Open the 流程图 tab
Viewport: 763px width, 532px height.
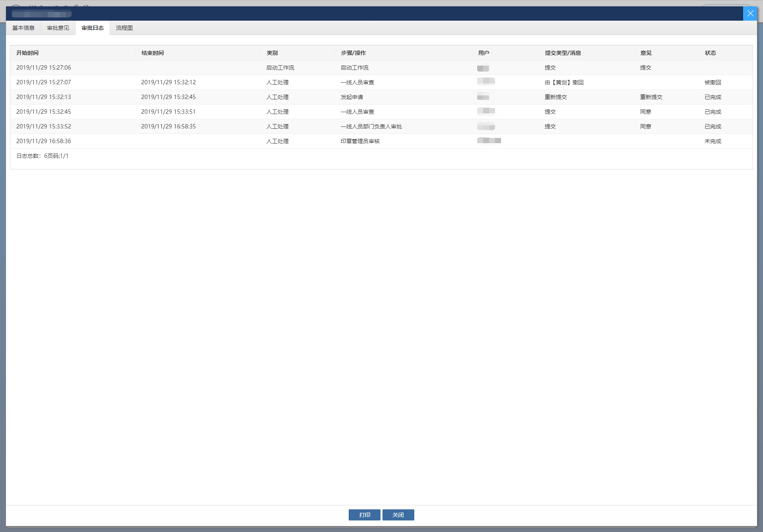(124, 28)
